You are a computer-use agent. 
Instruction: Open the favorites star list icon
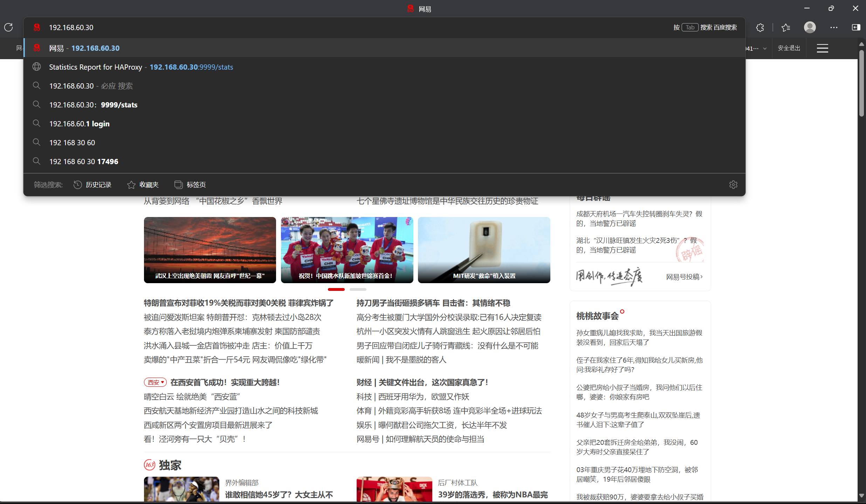click(x=786, y=28)
